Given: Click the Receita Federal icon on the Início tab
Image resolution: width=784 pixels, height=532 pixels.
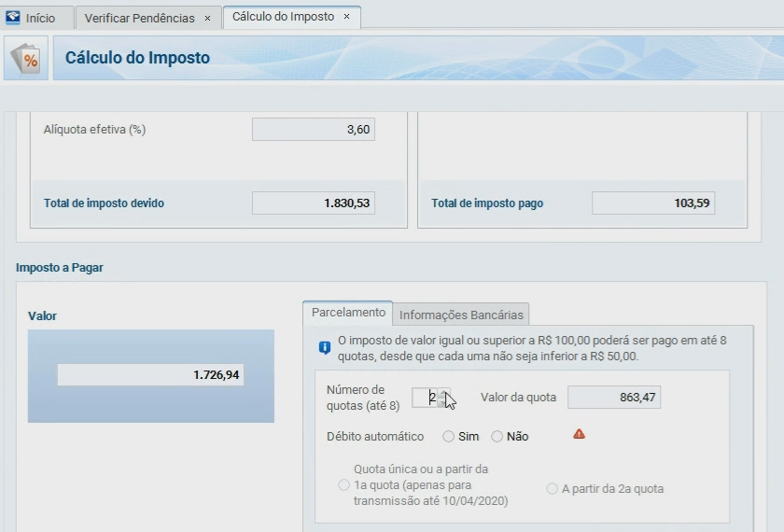Looking at the screenshot, I should (x=13, y=18).
